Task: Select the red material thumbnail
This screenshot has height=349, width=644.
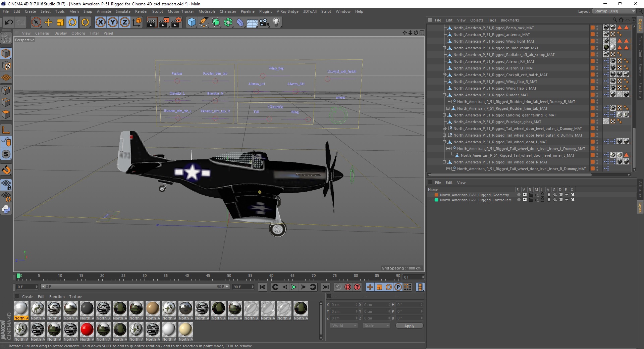Action: 87,330
